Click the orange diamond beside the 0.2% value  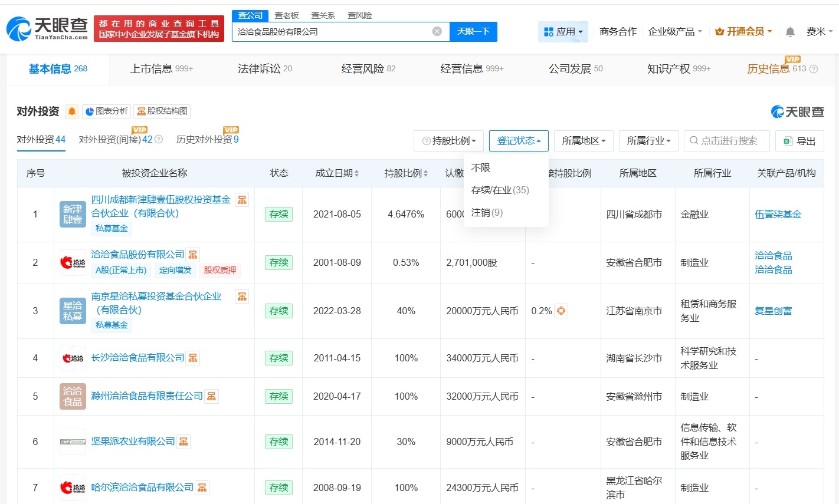pyautogui.click(x=561, y=311)
